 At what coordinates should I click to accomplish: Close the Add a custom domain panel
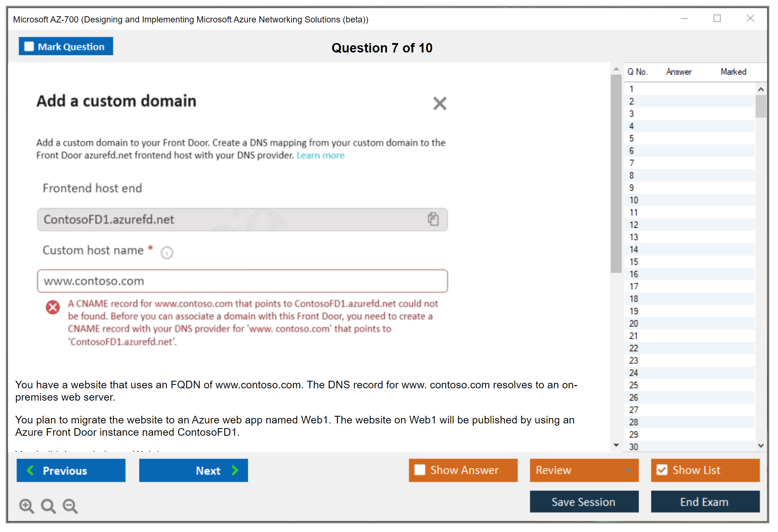[x=440, y=104]
